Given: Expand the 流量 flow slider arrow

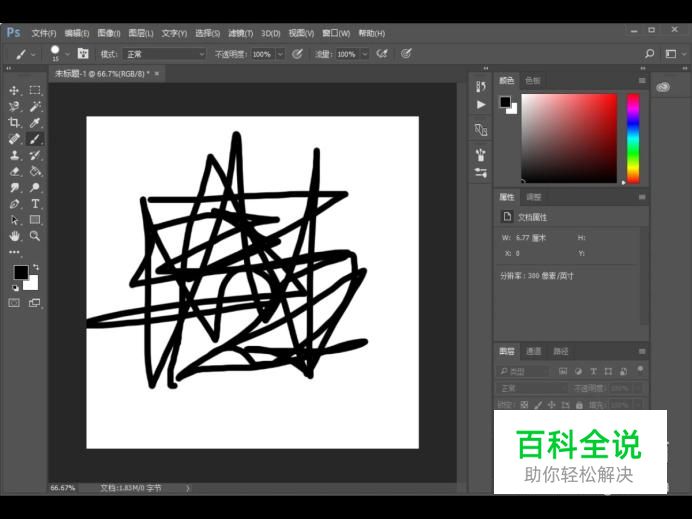Looking at the screenshot, I should 365,54.
